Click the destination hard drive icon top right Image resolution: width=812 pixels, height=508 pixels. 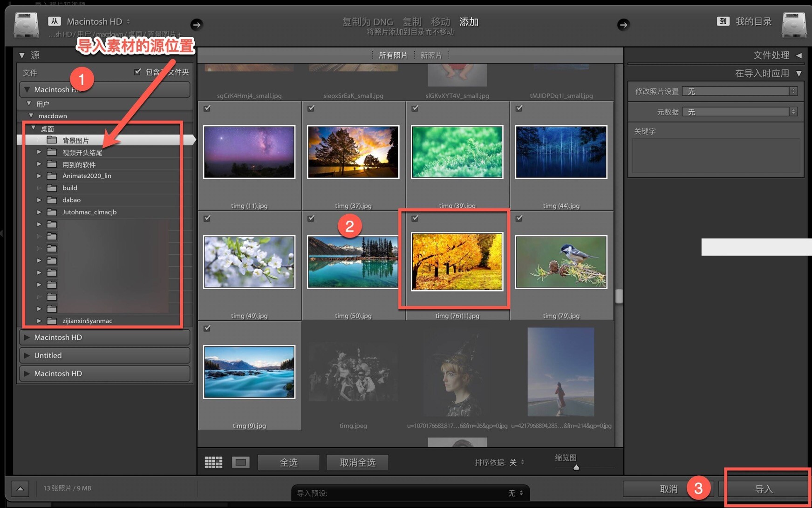(794, 25)
